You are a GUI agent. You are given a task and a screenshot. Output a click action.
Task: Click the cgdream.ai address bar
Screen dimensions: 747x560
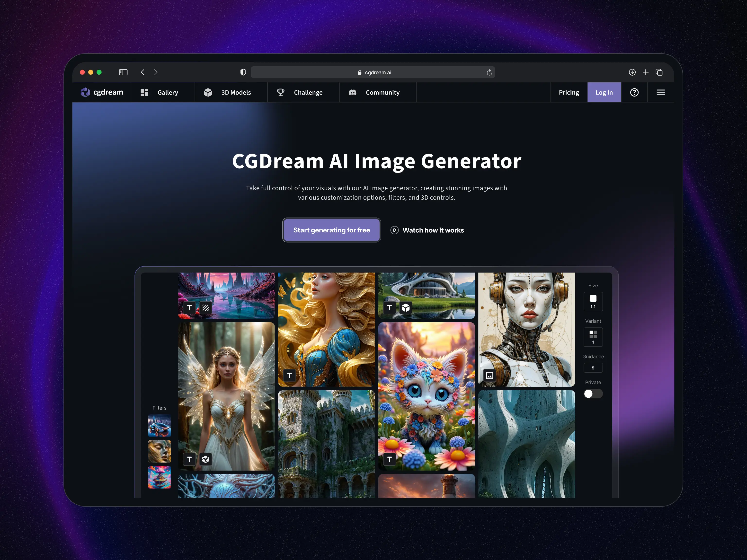[x=373, y=72]
